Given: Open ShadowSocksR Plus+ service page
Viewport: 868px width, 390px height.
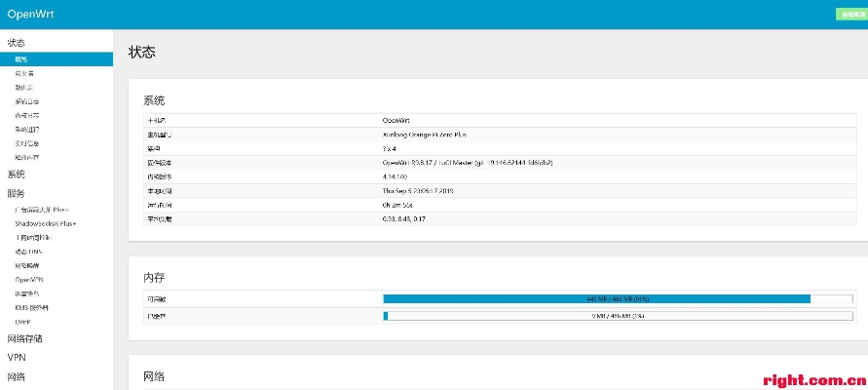Looking at the screenshot, I should [45, 223].
